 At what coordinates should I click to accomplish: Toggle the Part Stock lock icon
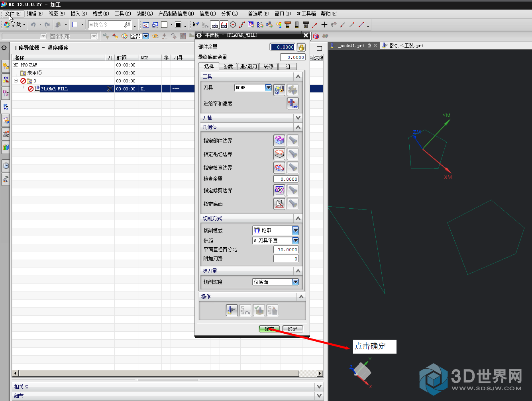[301, 47]
